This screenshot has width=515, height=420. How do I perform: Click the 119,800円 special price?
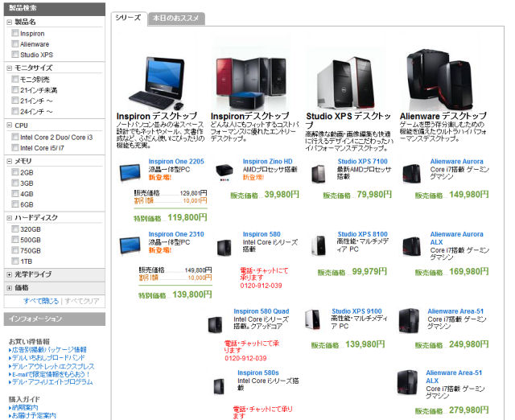(x=187, y=218)
